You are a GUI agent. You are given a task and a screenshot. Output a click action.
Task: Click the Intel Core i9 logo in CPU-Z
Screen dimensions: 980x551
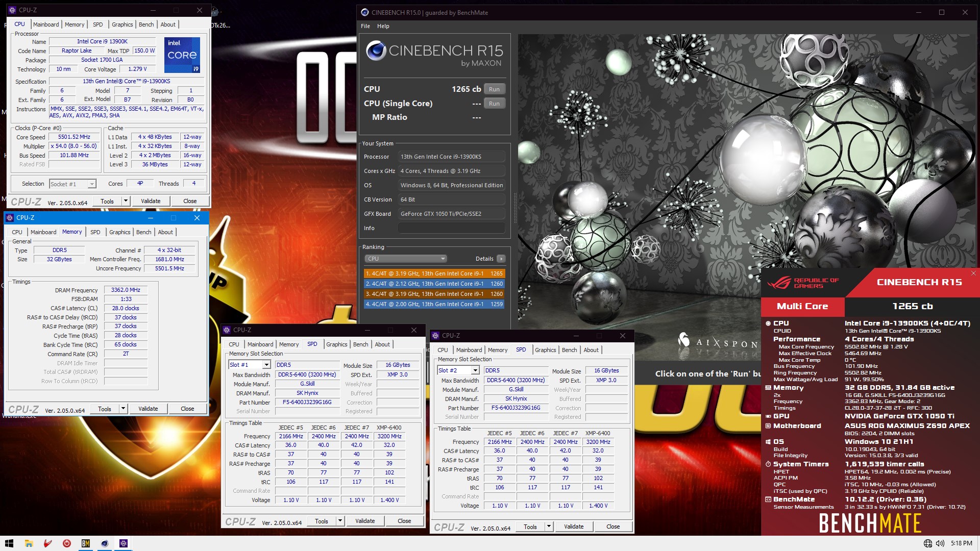(182, 55)
